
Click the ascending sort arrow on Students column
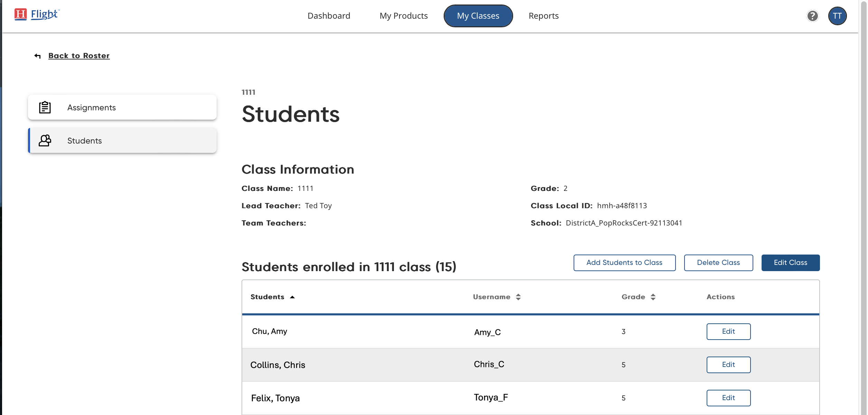pos(292,297)
